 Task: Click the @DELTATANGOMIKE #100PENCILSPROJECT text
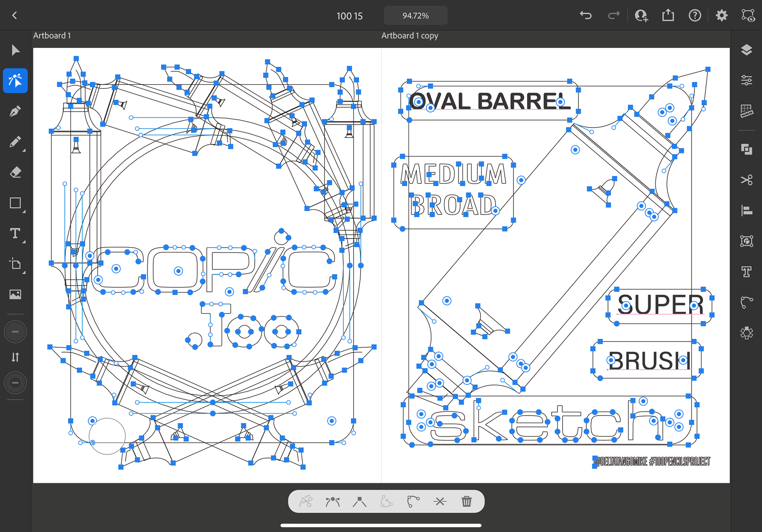[653, 461]
